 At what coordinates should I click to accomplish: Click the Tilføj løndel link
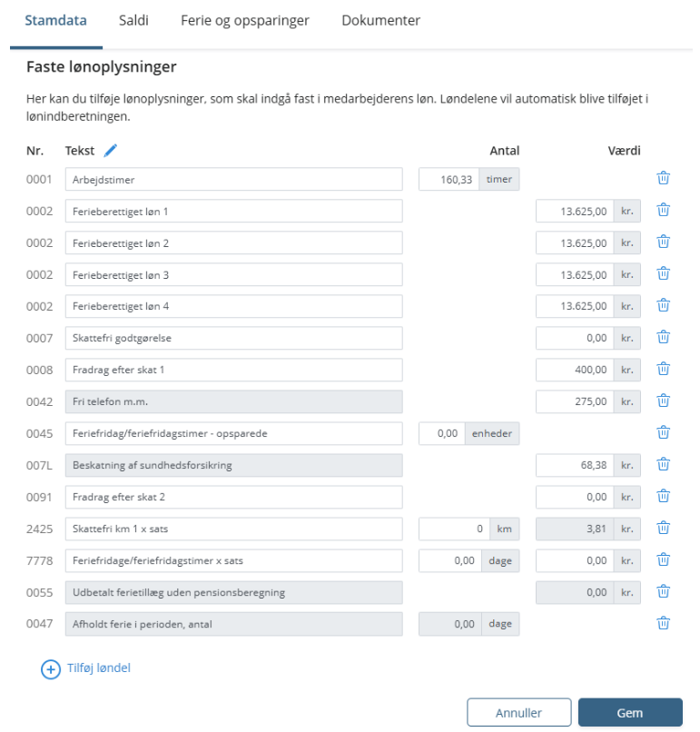pos(99,668)
